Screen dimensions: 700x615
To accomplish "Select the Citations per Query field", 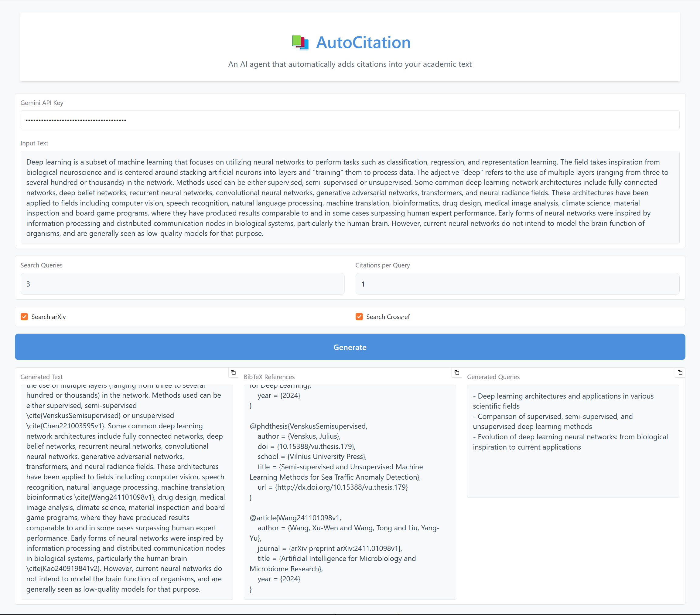I will (x=517, y=284).
